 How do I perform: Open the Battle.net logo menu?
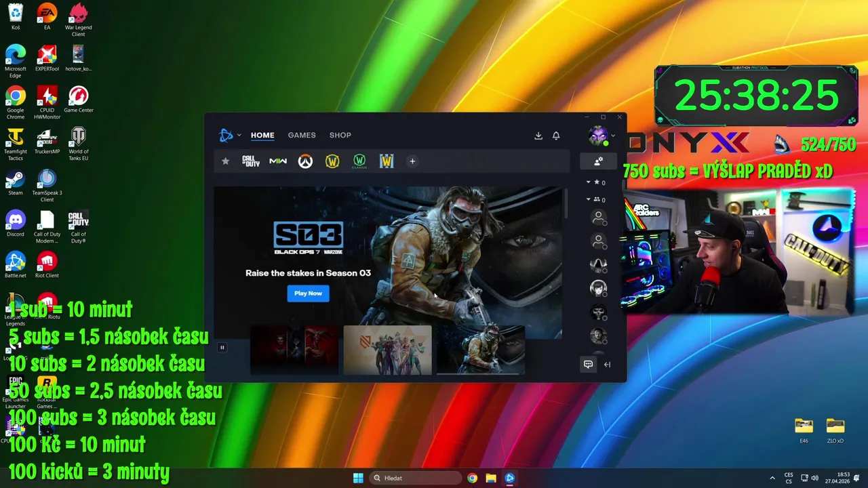click(x=230, y=136)
